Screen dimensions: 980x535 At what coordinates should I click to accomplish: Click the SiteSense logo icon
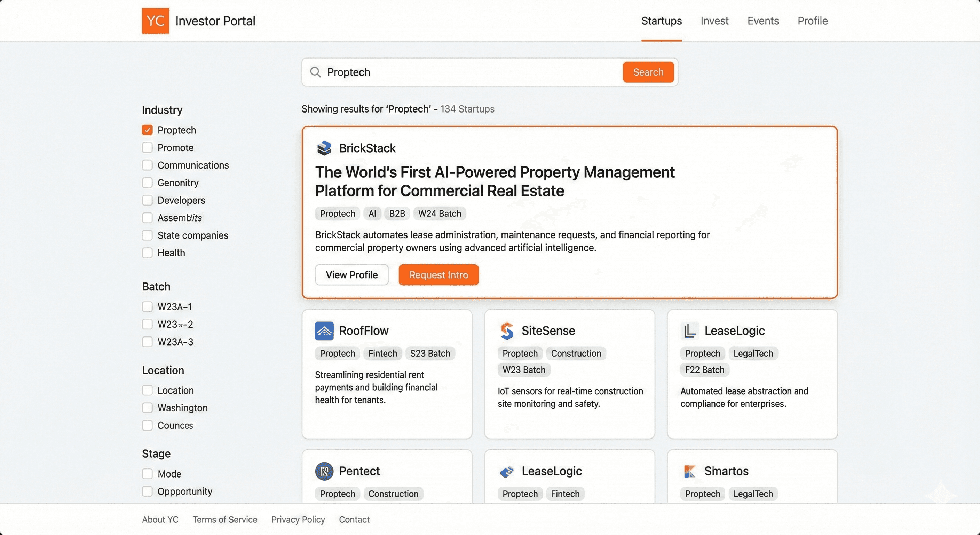coord(507,331)
